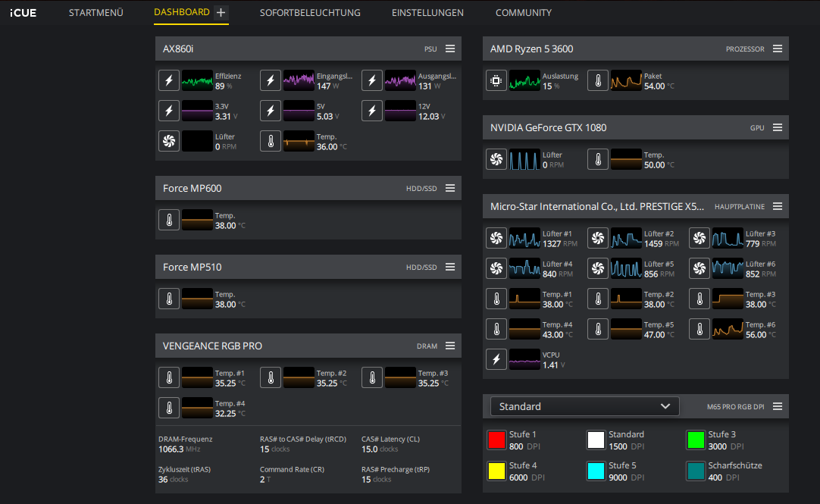Click the Ryzen Paket thermometer icon
The height and width of the screenshot is (504, 820).
pyautogui.click(x=598, y=80)
